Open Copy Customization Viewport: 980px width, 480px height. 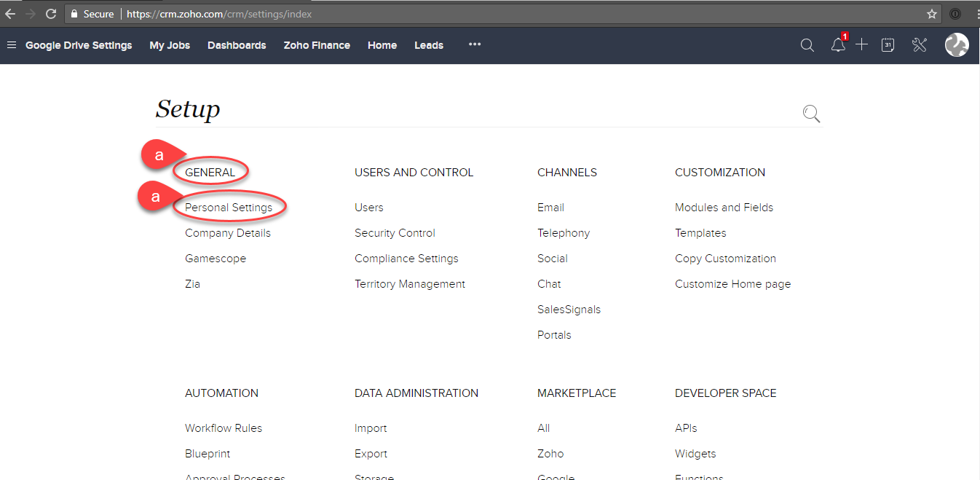[x=725, y=259]
